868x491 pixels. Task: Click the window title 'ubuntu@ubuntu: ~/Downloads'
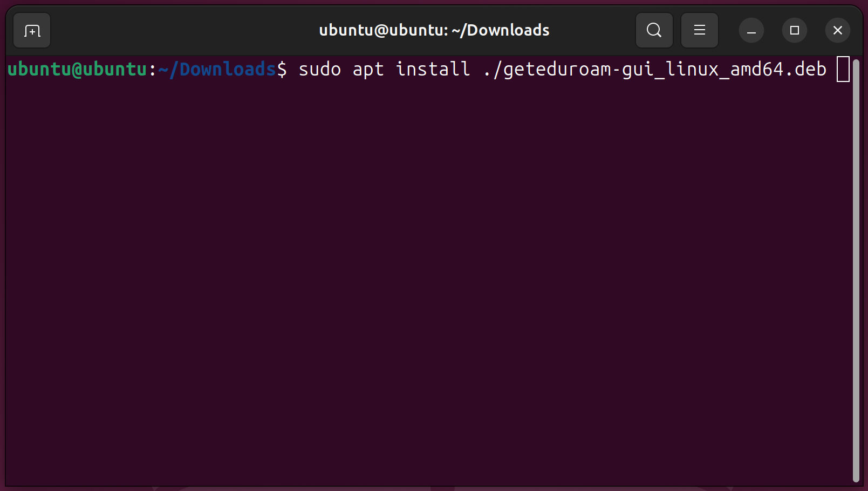[434, 30]
